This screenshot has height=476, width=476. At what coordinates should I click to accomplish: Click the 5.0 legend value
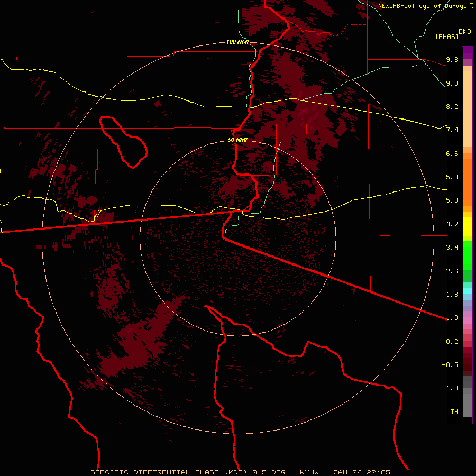452,200
